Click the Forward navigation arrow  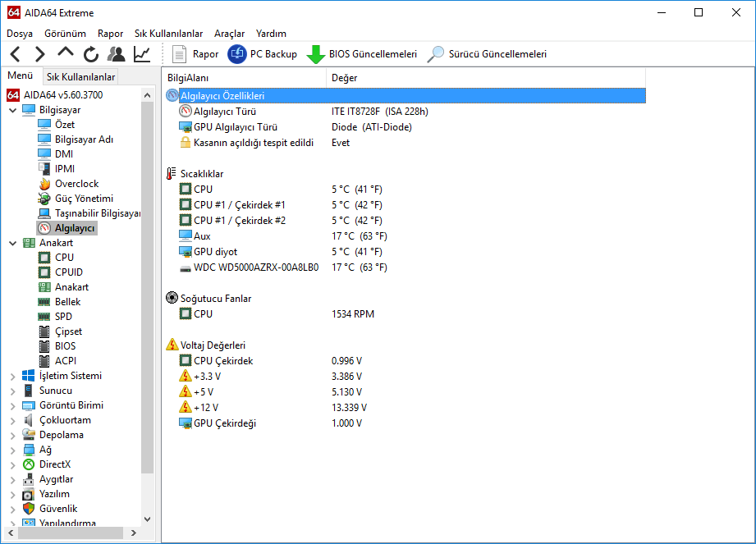pos(40,54)
